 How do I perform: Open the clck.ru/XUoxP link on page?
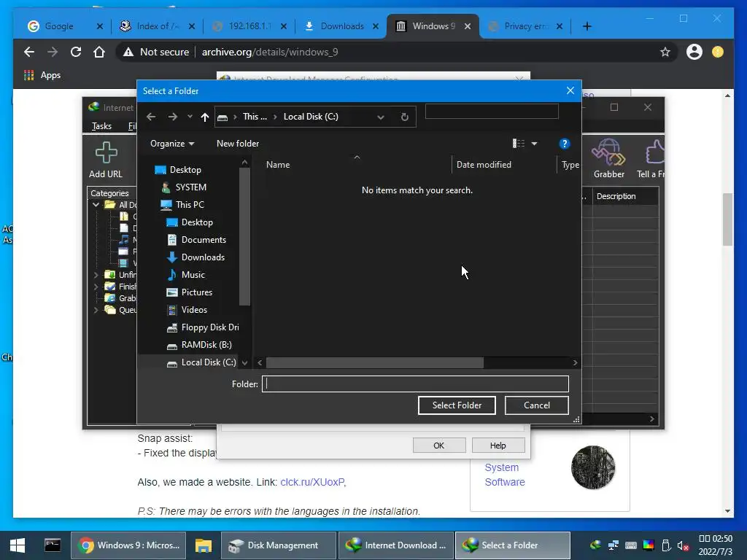(312, 482)
